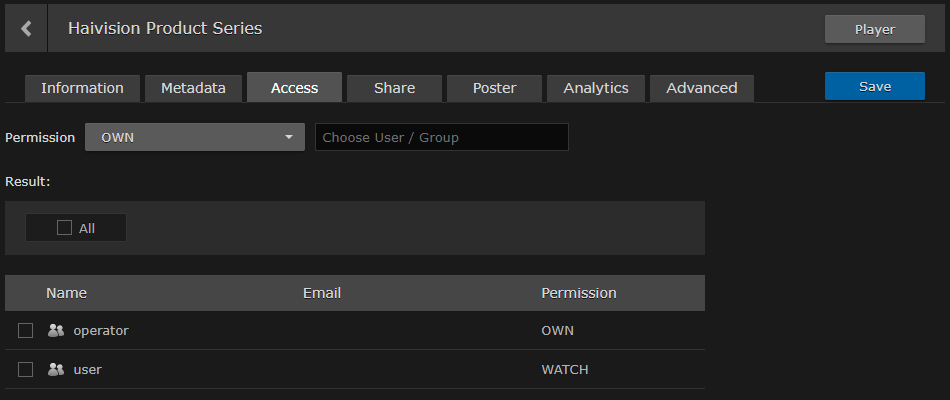Focus the Choose User / Group field
The width and height of the screenshot is (950, 400).
[441, 137]
